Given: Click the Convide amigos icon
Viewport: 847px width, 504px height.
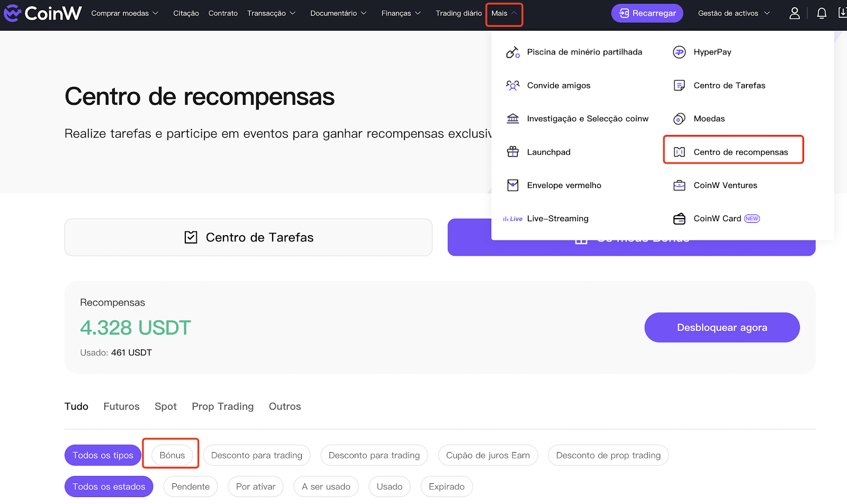Looking at the screenshot, I should click(x=513, y=85).
